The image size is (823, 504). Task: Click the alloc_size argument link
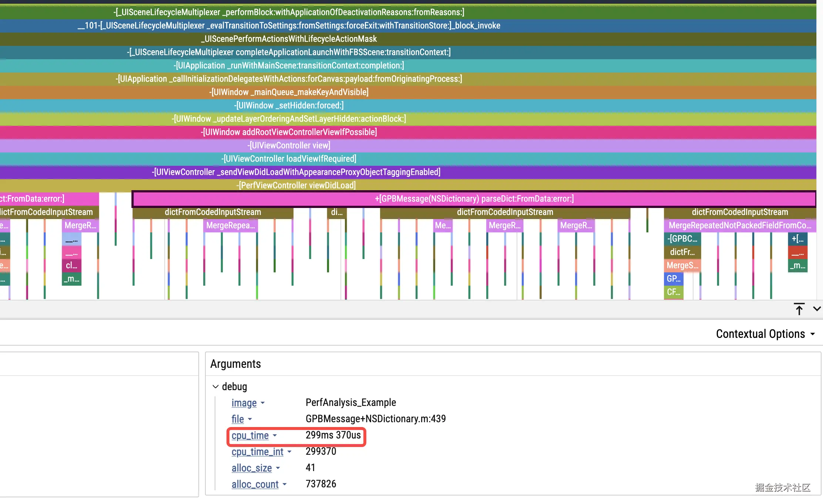click(252, 468)
